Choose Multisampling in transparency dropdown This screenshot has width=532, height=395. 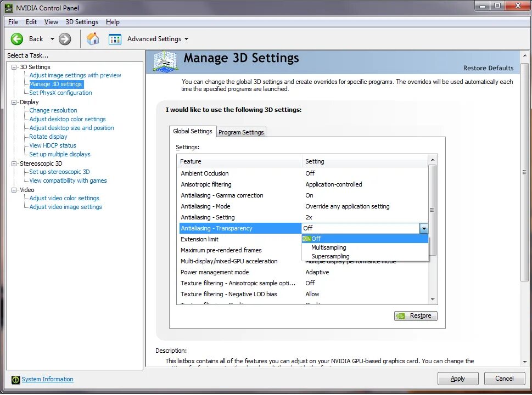pos(365,247)
